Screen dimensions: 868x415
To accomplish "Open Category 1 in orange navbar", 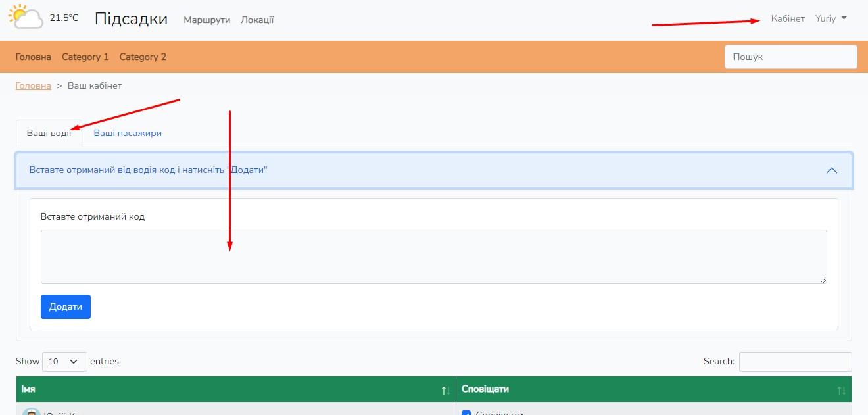I will pyautogui.click(x=85, y=57).
